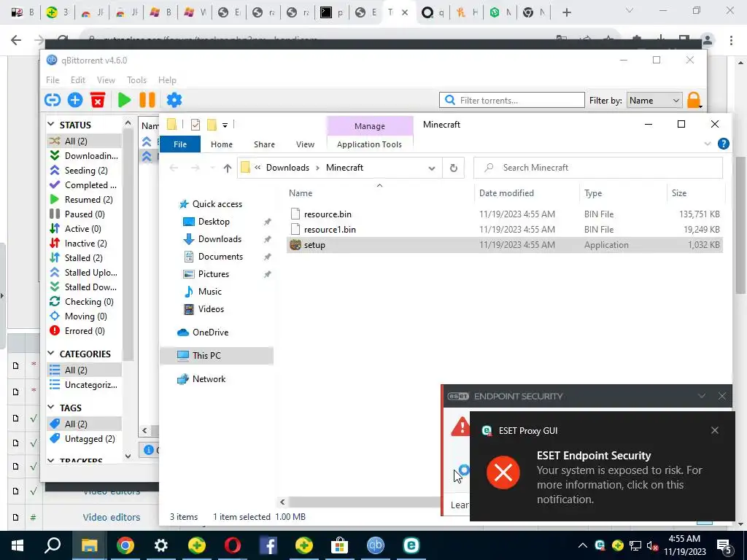
Task: Select Errored (0) status filter
Action: point(77,331)
